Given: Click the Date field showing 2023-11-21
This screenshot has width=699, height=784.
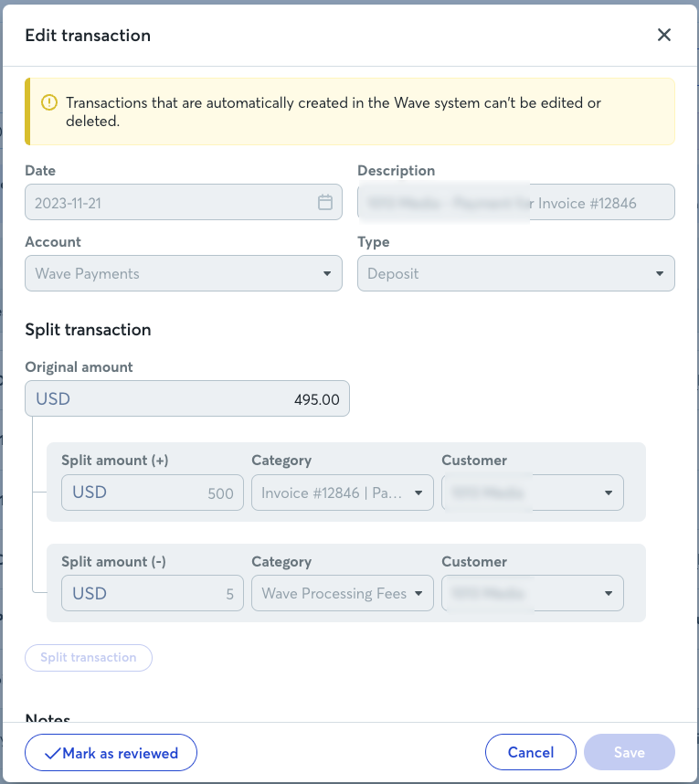Looking at the screenshot, I should (x=184, y=202).
